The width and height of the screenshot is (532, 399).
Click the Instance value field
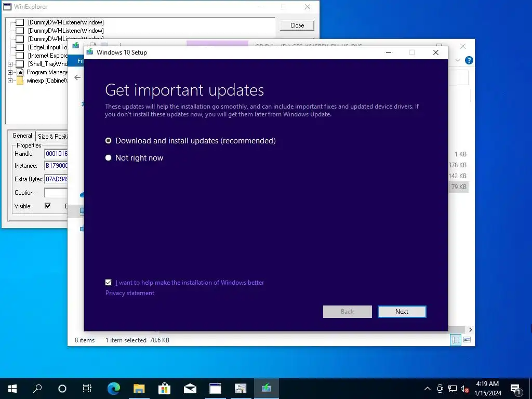pos(56,166)
